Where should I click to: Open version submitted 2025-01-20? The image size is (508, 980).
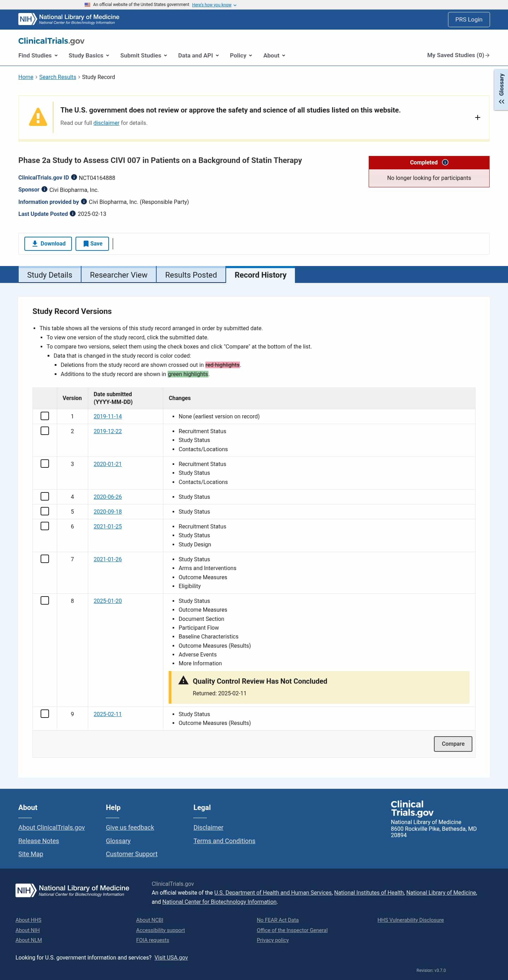click(108, 601)
